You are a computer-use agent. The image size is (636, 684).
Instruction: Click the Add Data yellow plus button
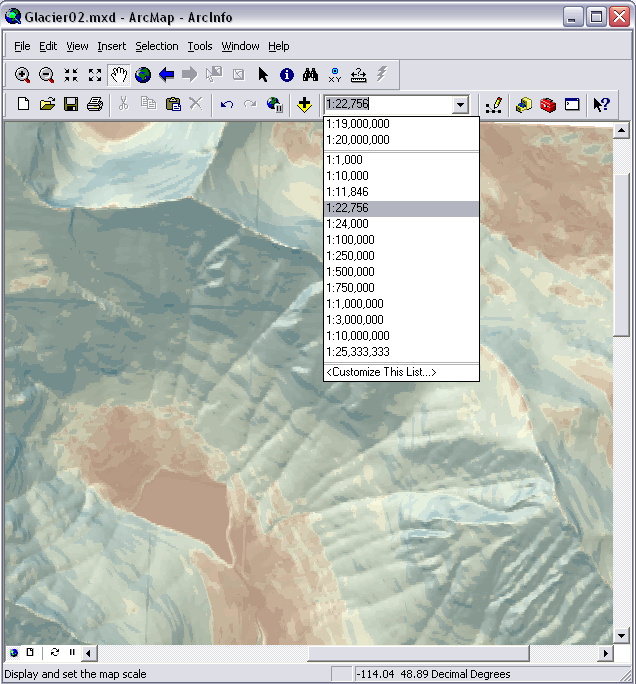(x=304, y=105)
